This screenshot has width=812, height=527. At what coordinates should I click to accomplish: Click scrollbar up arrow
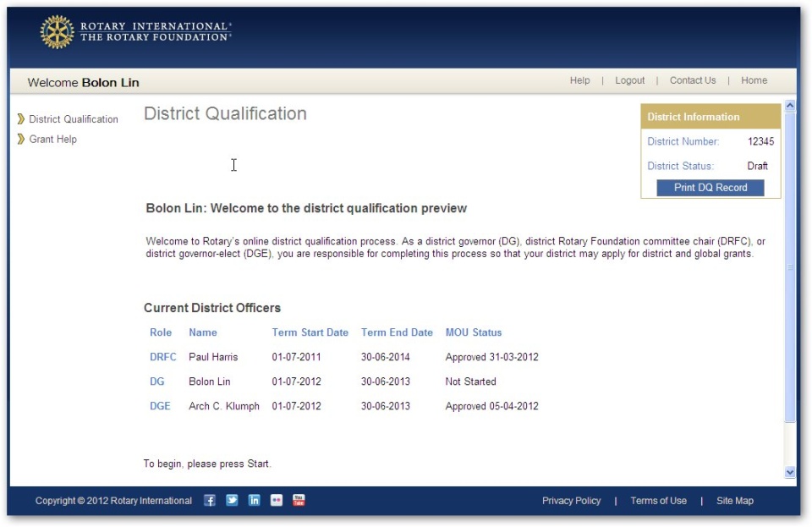pyautogui.click(x=790, y=106)
